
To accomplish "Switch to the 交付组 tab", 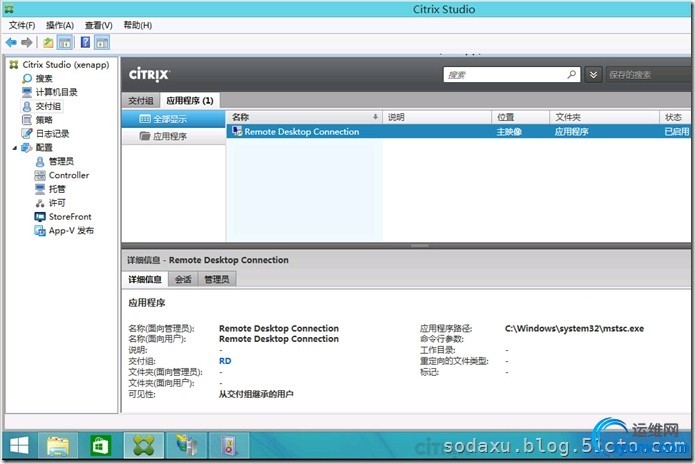I will pos(141,101).
